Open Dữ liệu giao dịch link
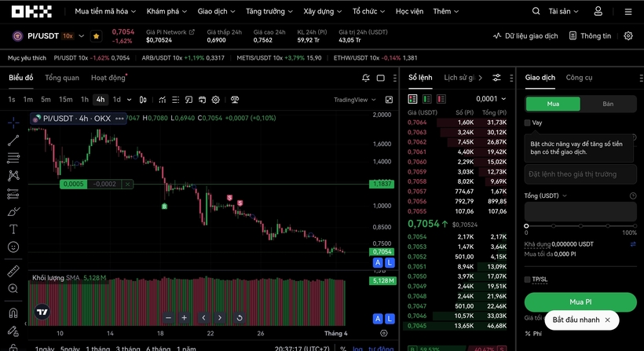644x351 pixels. tap(525, 36)
